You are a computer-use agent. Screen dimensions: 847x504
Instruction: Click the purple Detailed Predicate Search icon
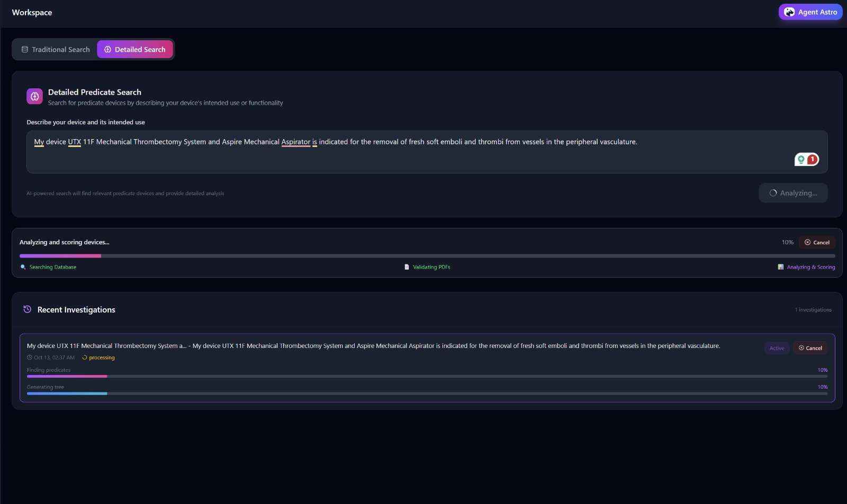[34, 96]
